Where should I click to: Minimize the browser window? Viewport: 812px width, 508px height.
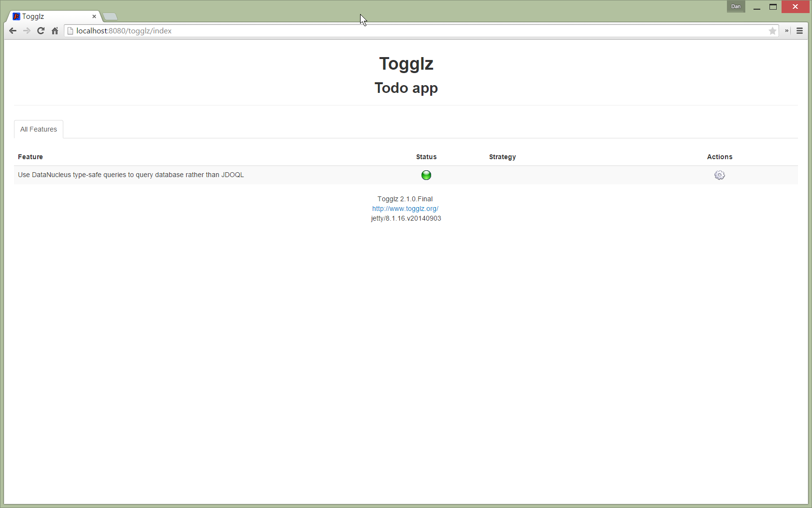coord(757,7)
